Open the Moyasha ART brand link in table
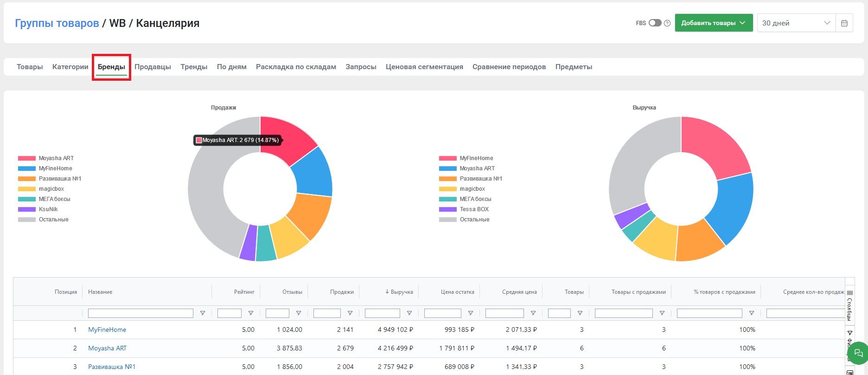Image resolution: width=868 pixels, height=375 pixels. 108,348
